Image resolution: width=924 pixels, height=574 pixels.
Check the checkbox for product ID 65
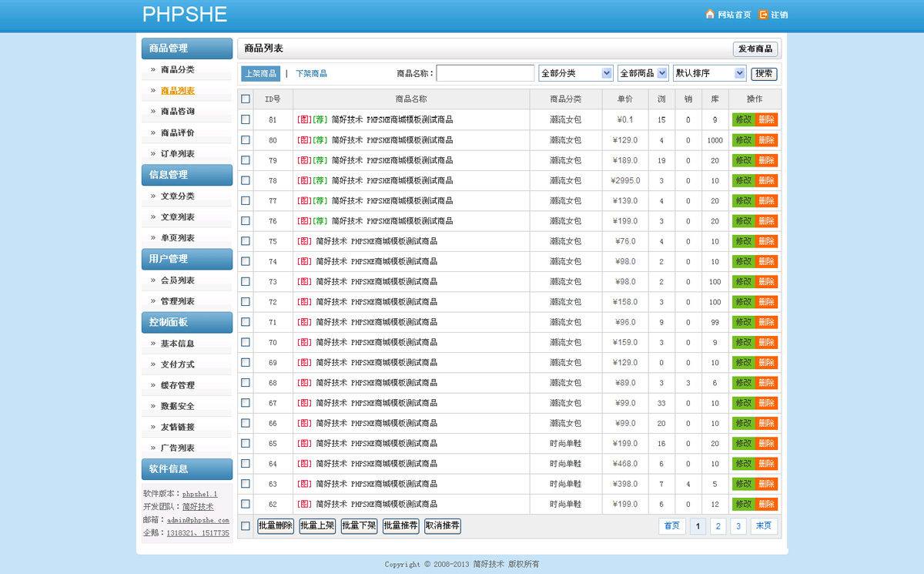coord(245,443)
